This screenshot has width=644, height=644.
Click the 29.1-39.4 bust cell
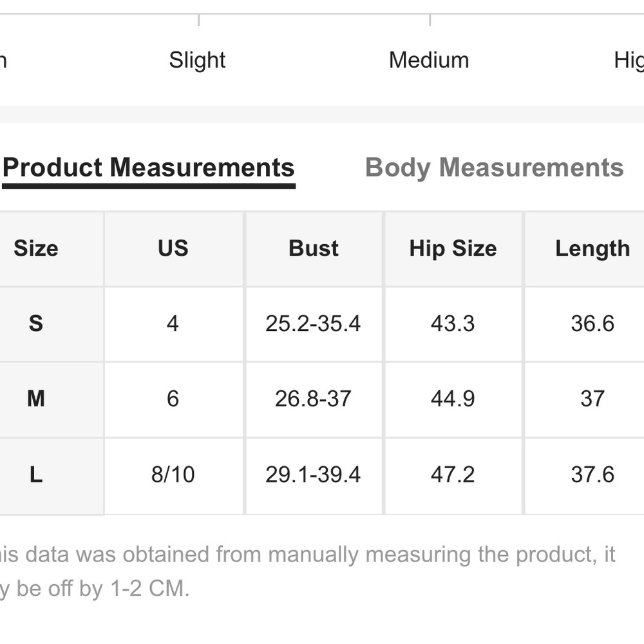click(x=314, y=475)
